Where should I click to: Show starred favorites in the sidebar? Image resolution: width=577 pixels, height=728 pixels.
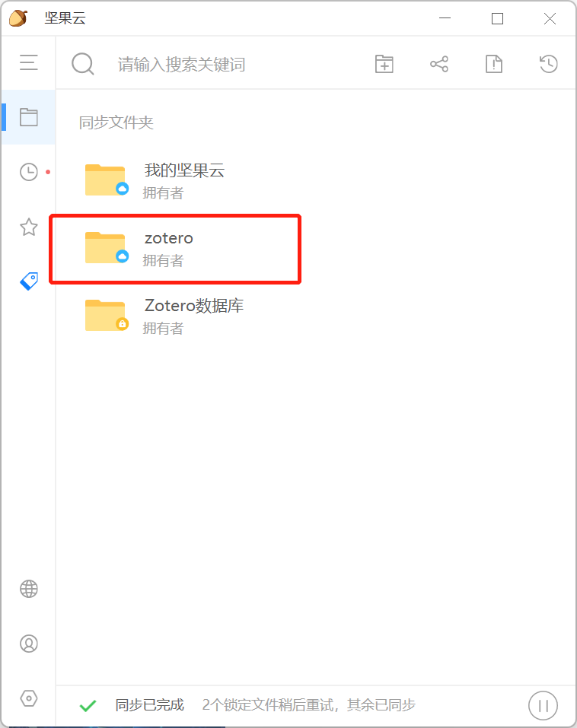[x=29, y=227]
